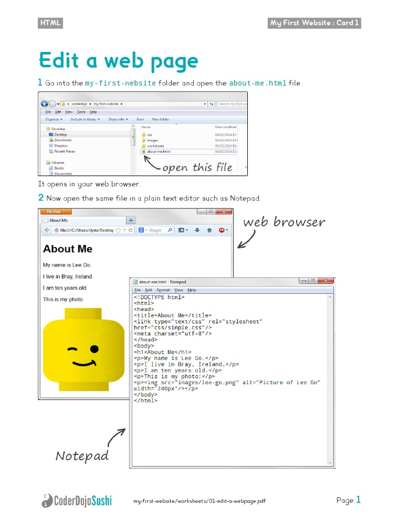This screenshot has width=399, height=532.
Task: Click the Notepad title bar document icon
Action: point(135,282)
